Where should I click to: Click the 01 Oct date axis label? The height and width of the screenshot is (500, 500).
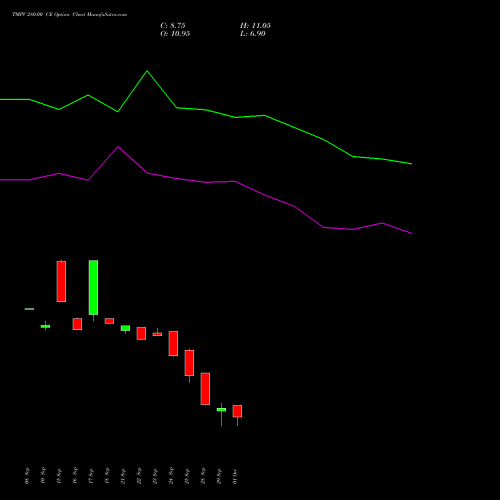click(x=235, y=477)
